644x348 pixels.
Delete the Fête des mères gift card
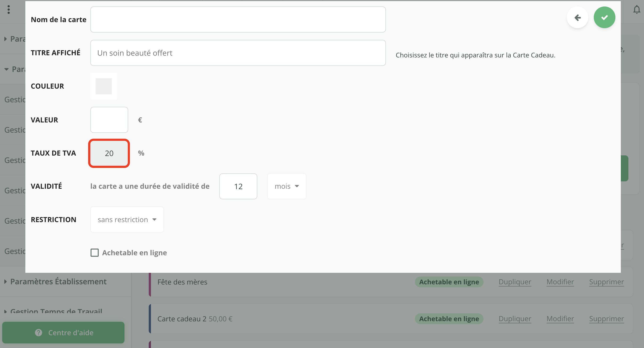pos(606,282)
